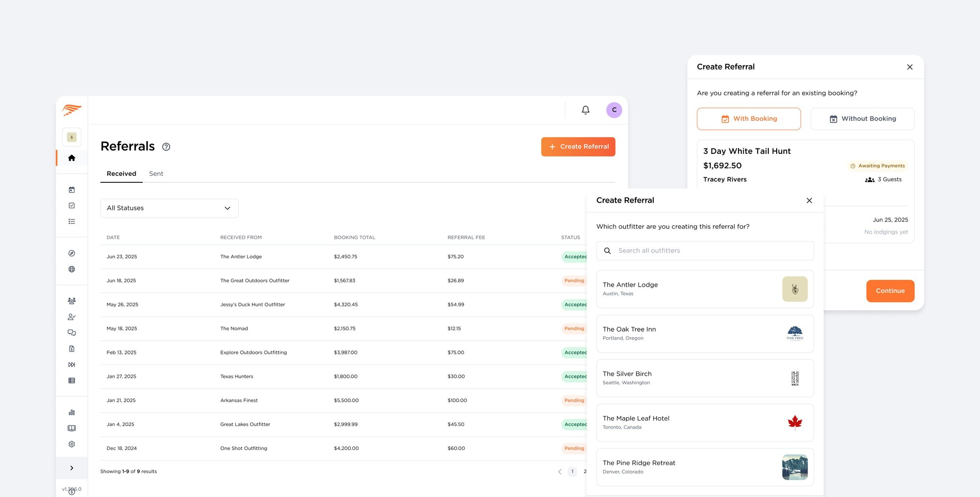The width and height of the screenshot is (980, 497).
Task: Click the help icon beside Referrals heading
Action: click(166, 147)
